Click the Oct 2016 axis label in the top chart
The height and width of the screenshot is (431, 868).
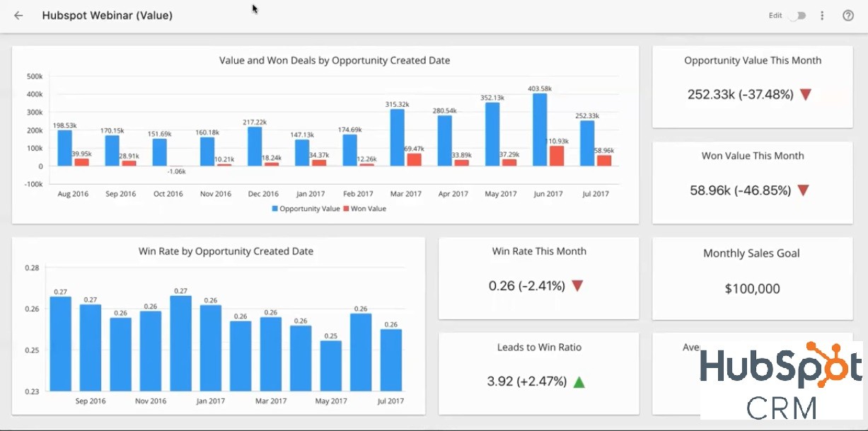click(168, 194)
